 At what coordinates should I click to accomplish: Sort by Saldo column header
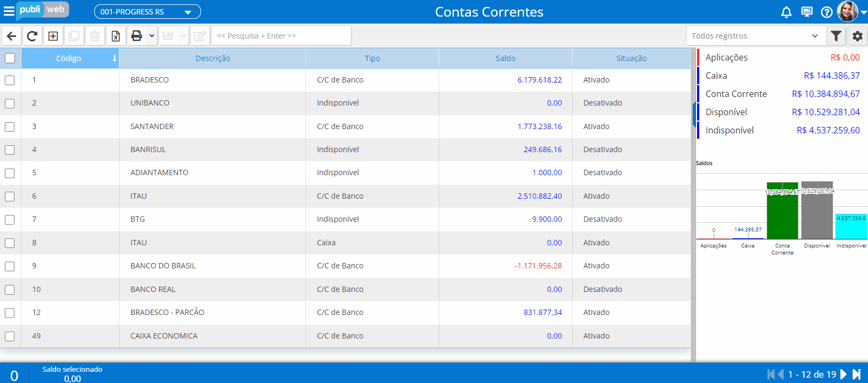coord(506,58)
